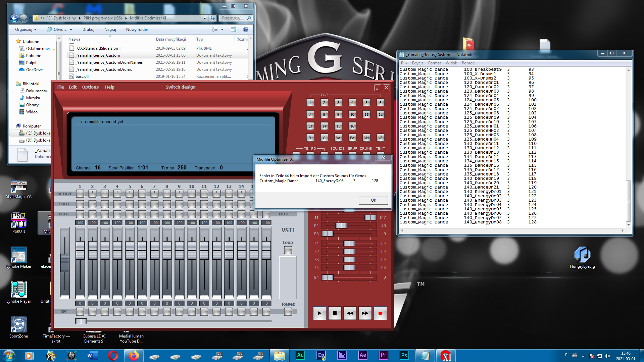Open Microsoft Word from the taskbar
644x362 pixels.
[92, 355]
